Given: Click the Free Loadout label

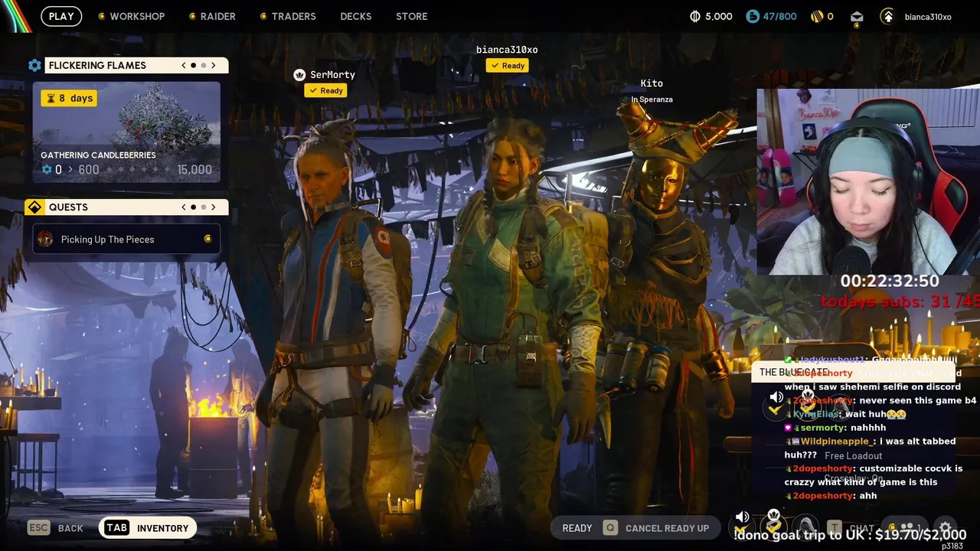Looking at the screenshot, I should click(x=853, y=455).
